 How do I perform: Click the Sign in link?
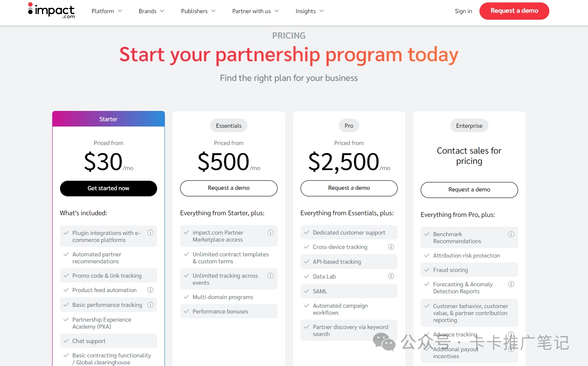pyautogui.click(x=463, y=11)
